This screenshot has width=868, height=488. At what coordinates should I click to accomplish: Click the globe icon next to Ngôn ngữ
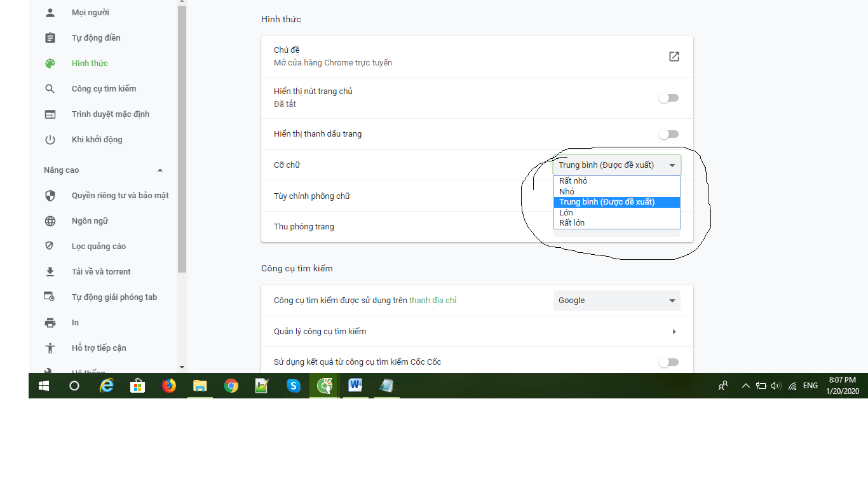pyautogui.click(x=50, y=221)
